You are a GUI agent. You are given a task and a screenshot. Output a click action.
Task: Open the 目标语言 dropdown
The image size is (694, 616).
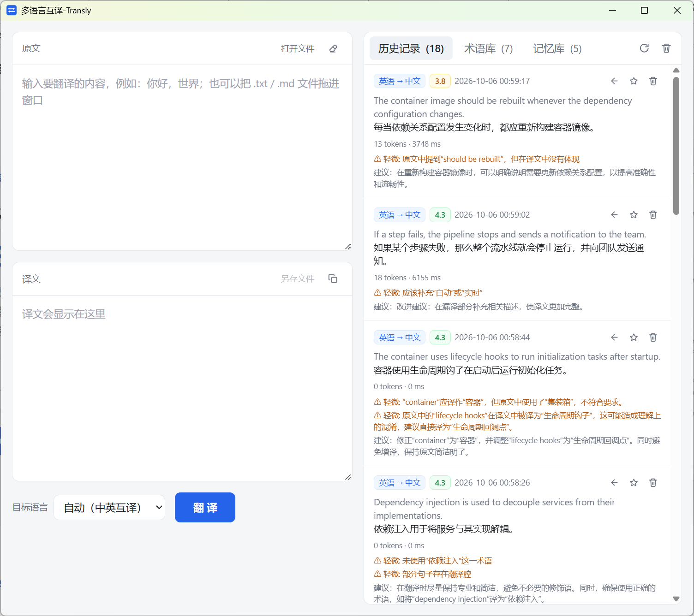(x=109, y=507)
